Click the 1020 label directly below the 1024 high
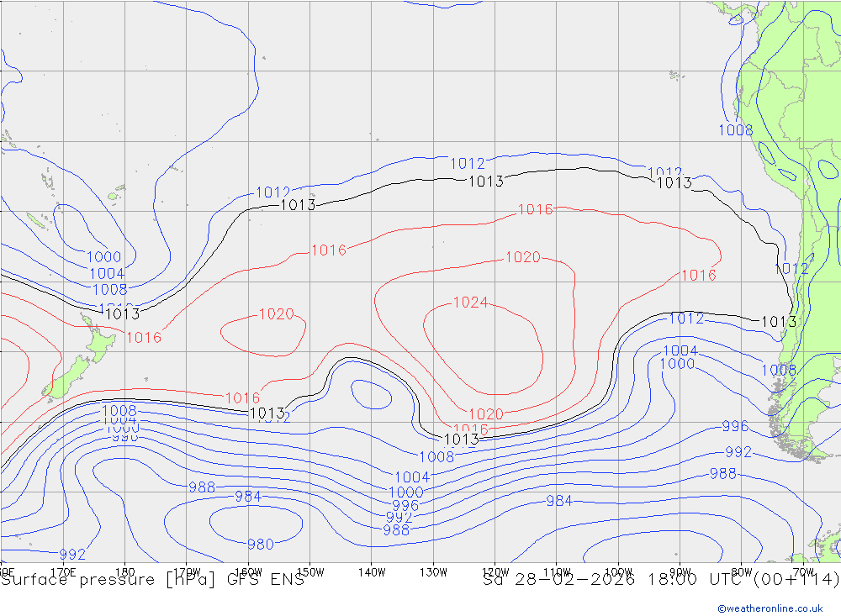This screenshot has height=616, width=841. point(486,413)
